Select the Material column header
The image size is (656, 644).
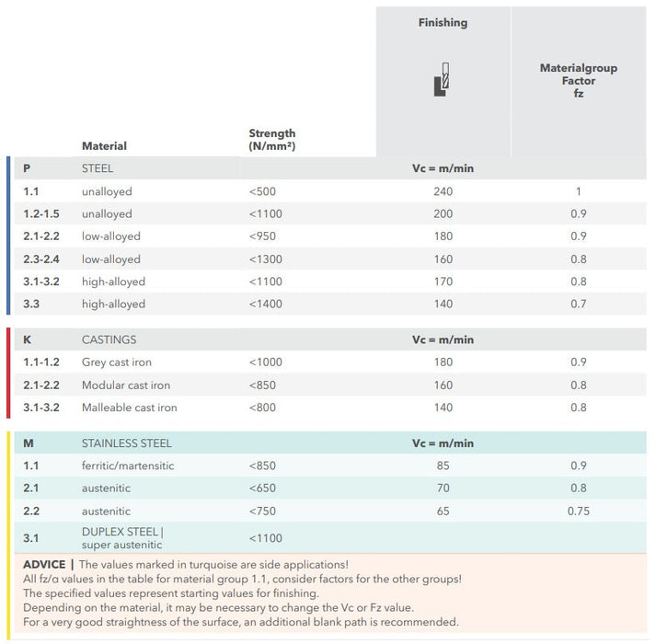click(104, 146)
